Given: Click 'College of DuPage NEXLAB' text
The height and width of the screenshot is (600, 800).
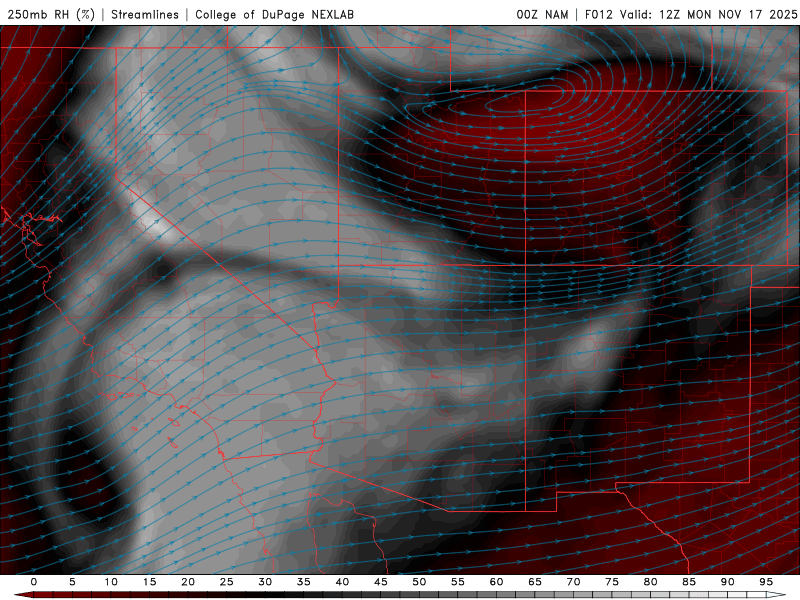Looking at the screenshot, I should (x=274, y=14).
